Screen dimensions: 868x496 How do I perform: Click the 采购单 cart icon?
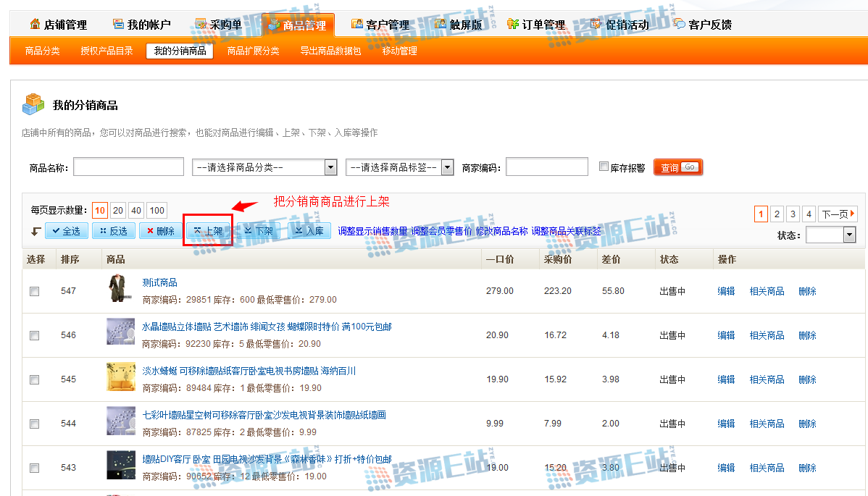coord(202,24)
